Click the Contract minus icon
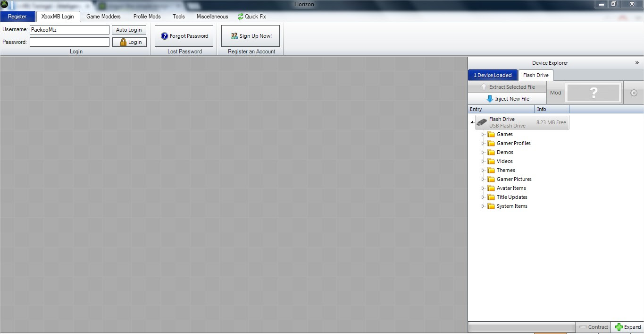 (x=583, y=327)
